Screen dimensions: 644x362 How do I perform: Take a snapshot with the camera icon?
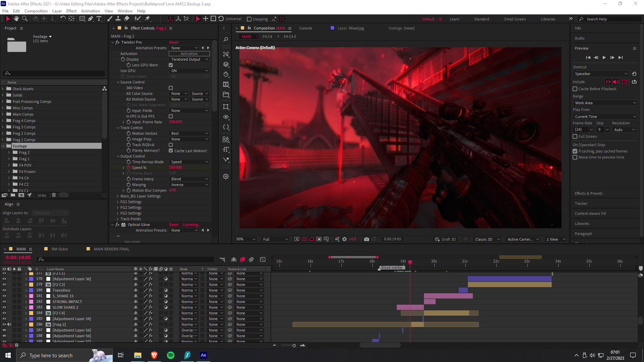367,239
